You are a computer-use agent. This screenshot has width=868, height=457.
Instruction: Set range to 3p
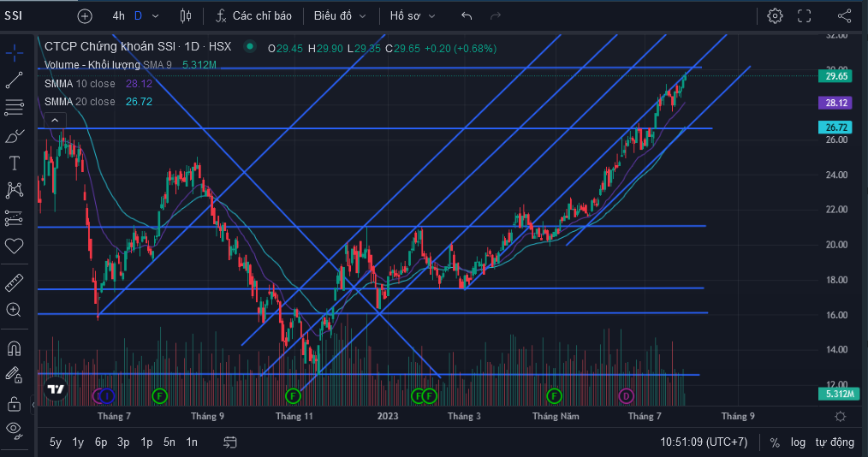tap(123, 442)
